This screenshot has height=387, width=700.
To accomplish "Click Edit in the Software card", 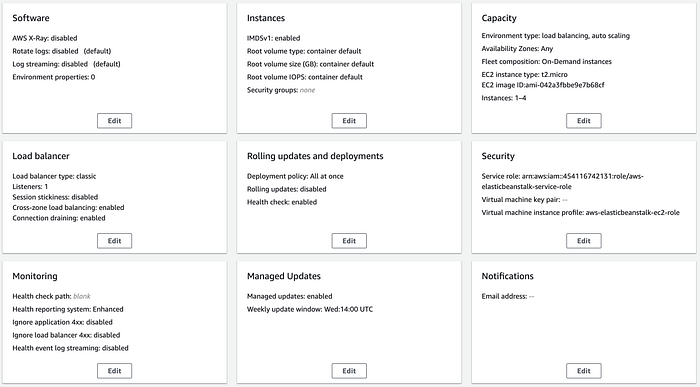I will [114, 121].
